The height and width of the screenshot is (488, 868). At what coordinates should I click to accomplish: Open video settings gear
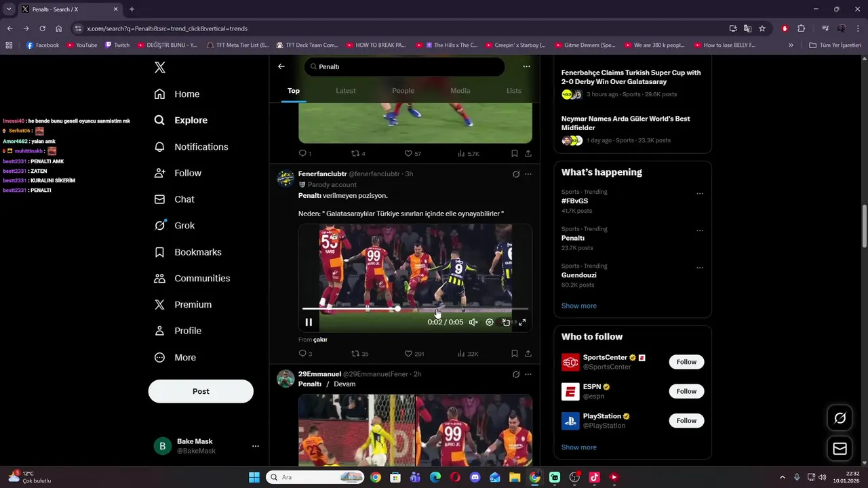point(490,323)
